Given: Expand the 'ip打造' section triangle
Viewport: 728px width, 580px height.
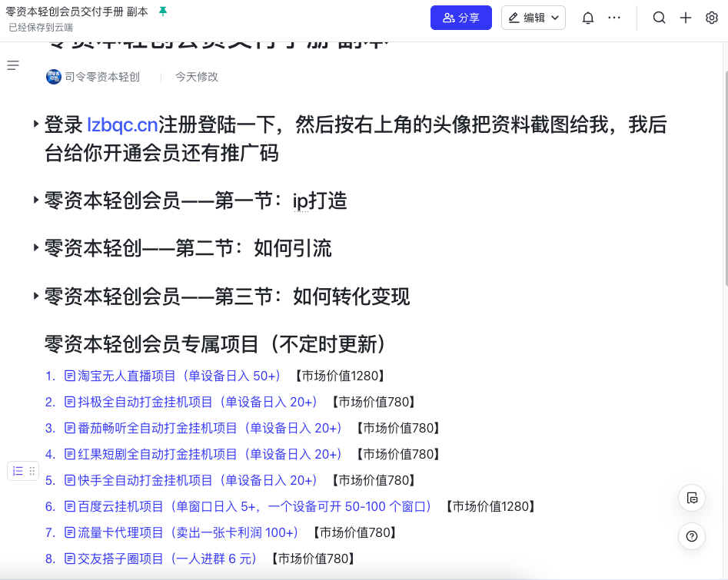Looking at the screenshot, I should pos(36,201).
